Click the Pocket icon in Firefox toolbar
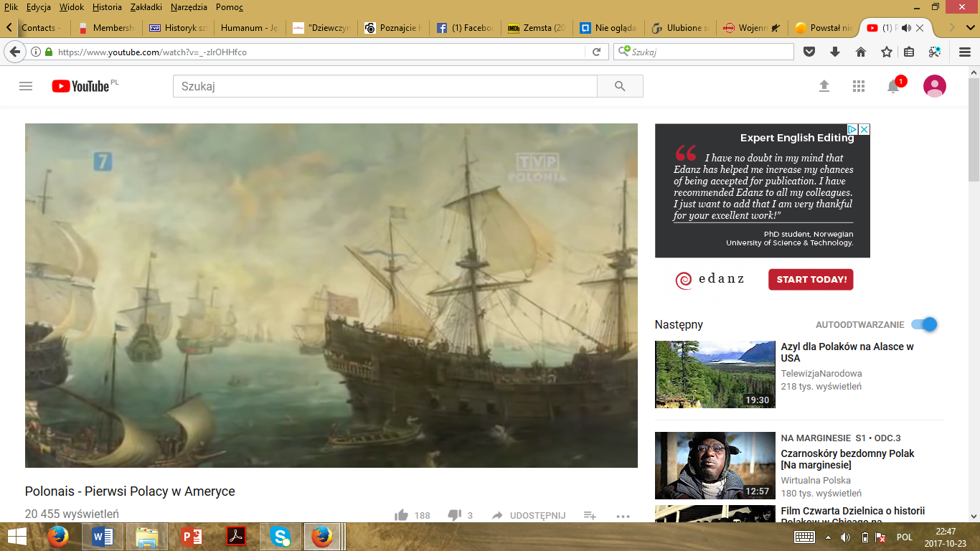980x551 pixels. pyautogui.click(x=809, y=52)
